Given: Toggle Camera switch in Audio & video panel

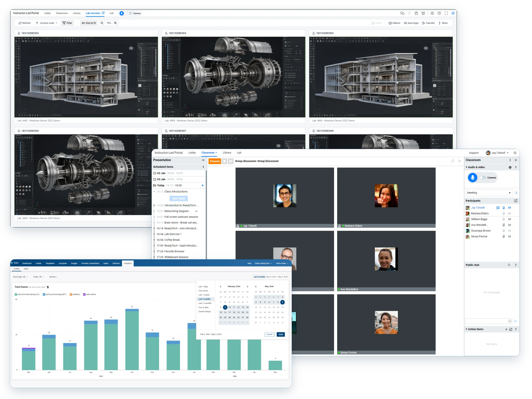Looking at the screenshot, I should (482, 178).
